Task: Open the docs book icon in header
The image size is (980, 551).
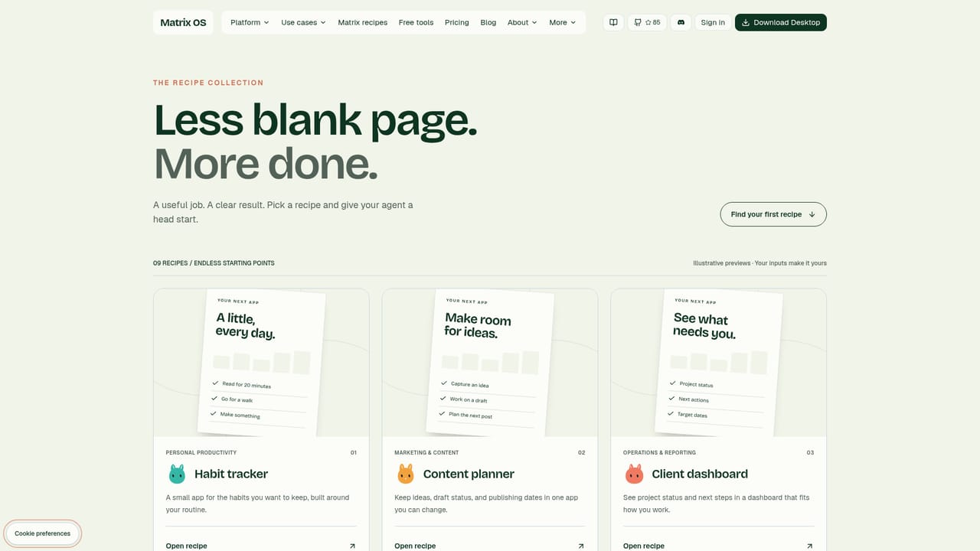Action: click(x=613, y=22)
